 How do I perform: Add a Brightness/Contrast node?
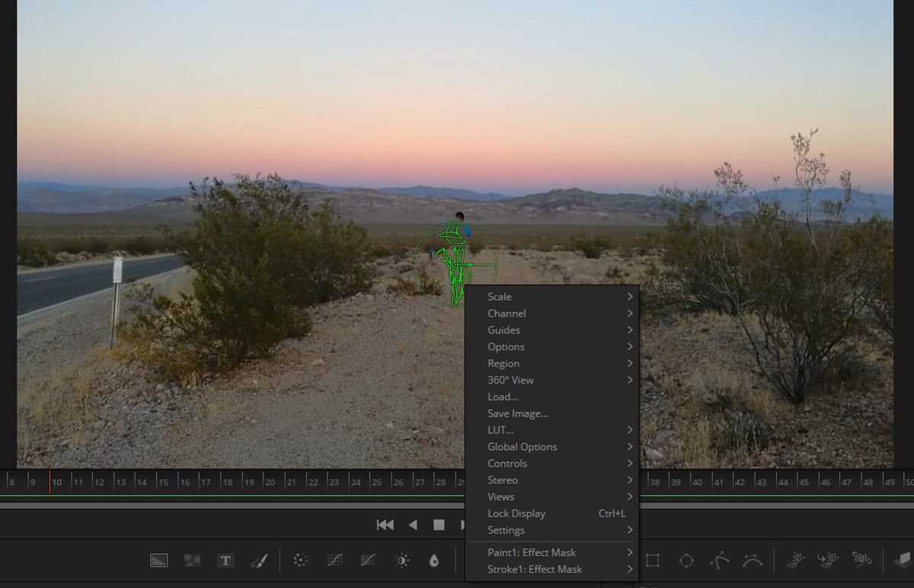coord(401,560)
